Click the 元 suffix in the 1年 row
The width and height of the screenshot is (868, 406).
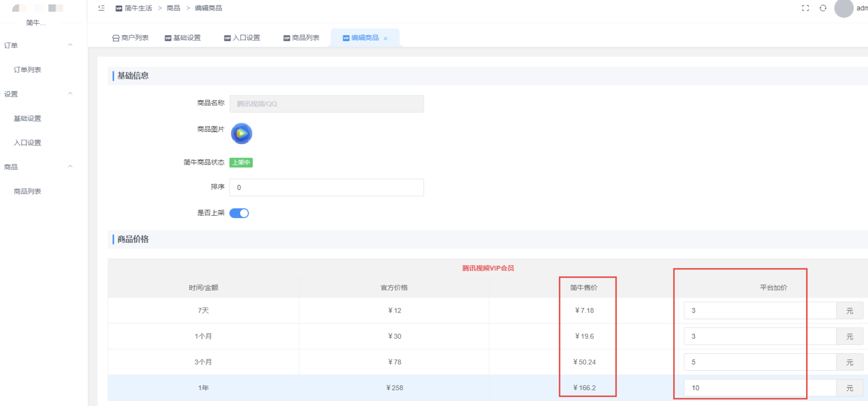pyautogui.click(x=850, y=388)
